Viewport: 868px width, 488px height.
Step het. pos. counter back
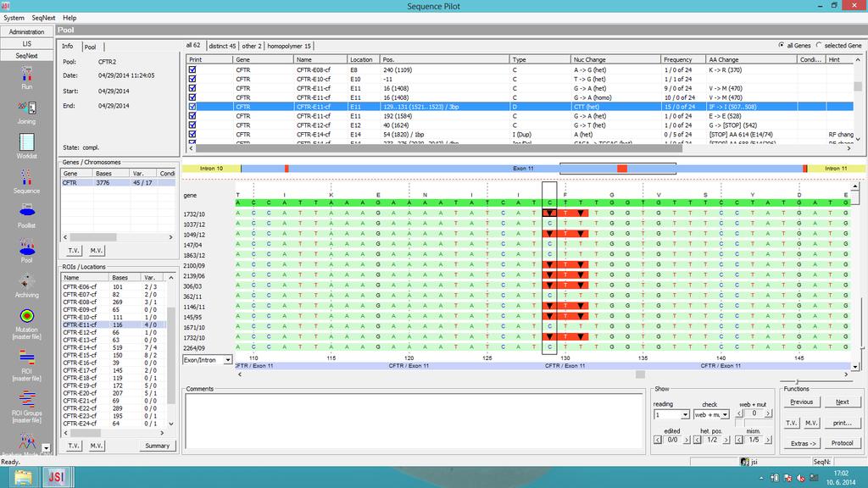coord(698,440)
